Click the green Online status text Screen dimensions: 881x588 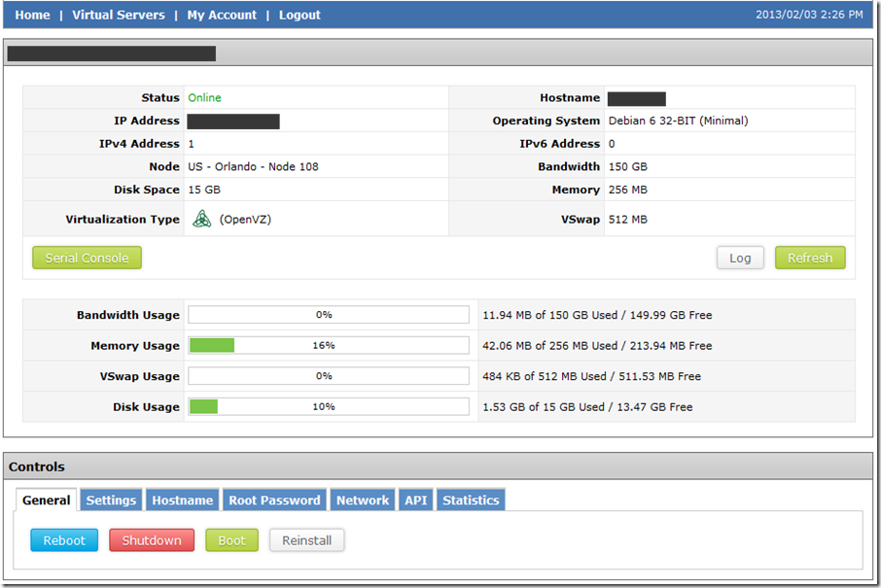tap(204, 98)
